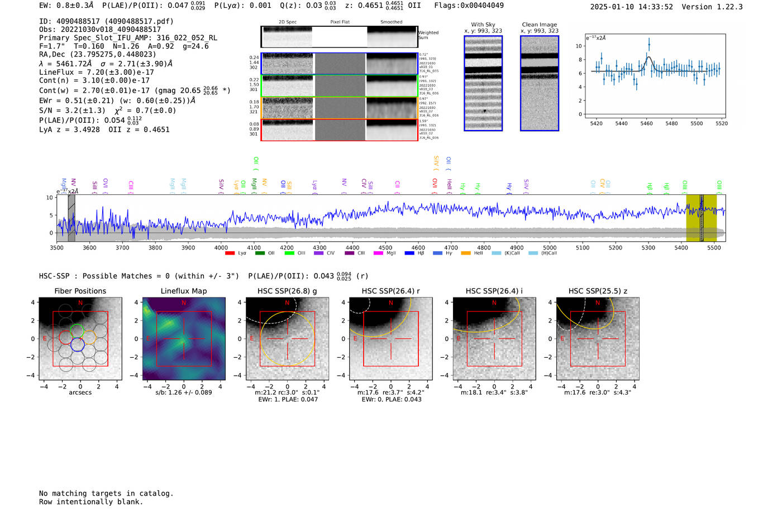Click the ID: 4090488517 line
Image resolution: width=782 pixels, height=532 pixels.
point(106,21)
